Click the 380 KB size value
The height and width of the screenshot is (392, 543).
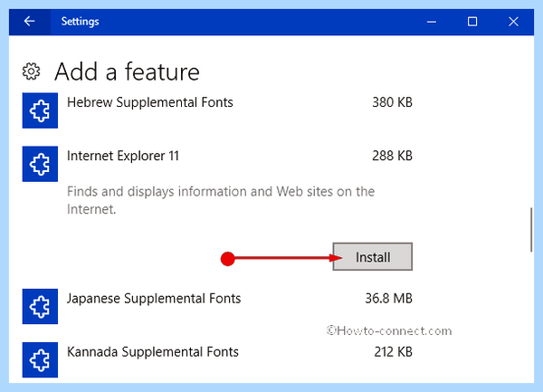coord(393,102)
